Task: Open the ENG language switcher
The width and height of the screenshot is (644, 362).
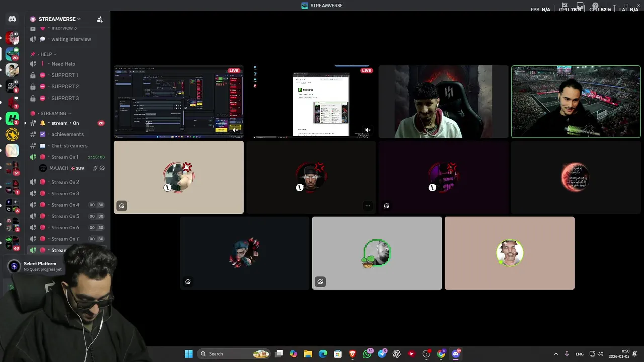Action: [580, 354]
